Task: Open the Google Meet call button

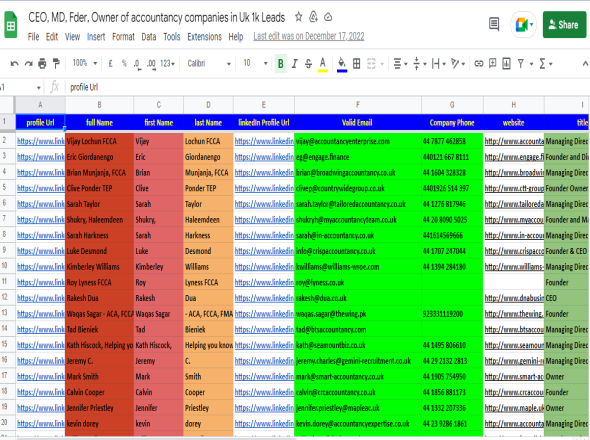Action: [524, 24]
